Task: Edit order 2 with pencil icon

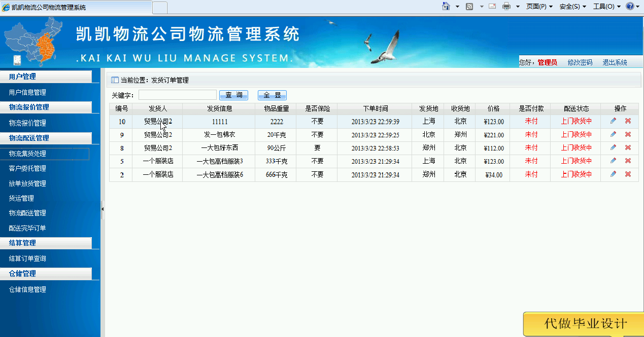Action: (x=614, y=174)
